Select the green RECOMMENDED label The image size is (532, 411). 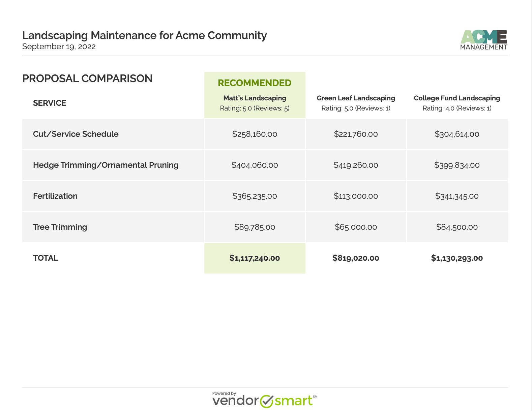pyautogui.click(x=255, y=83)
